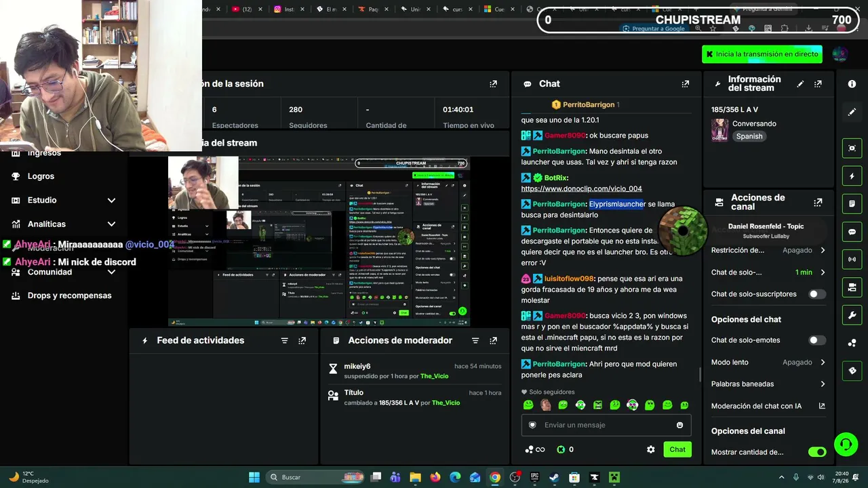
Task: Click the 280 Seguidores stat
Action: (296, 109)
